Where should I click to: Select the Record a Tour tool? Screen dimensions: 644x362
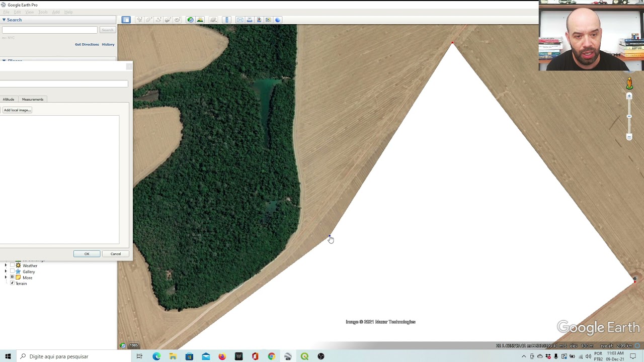click(x=178, y=20)
